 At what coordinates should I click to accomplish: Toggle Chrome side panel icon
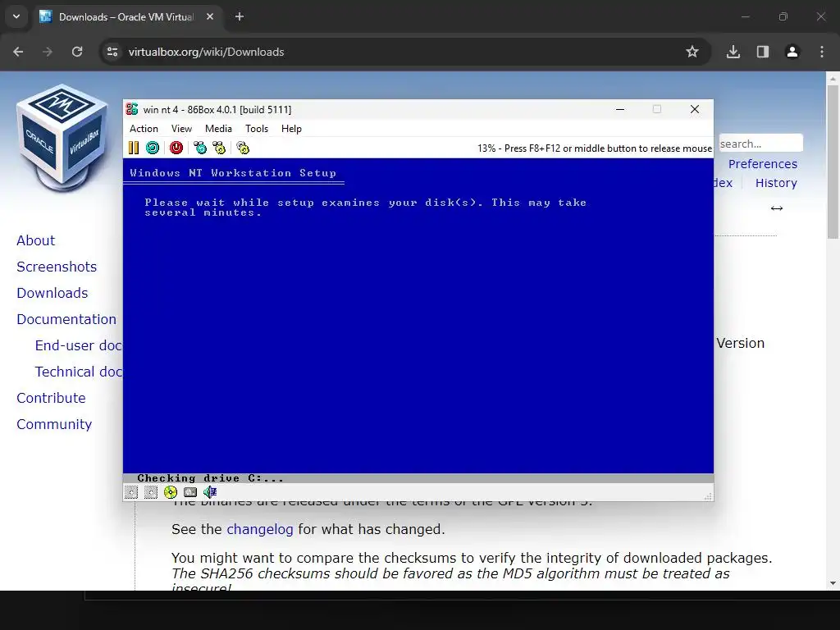point(763,52)
